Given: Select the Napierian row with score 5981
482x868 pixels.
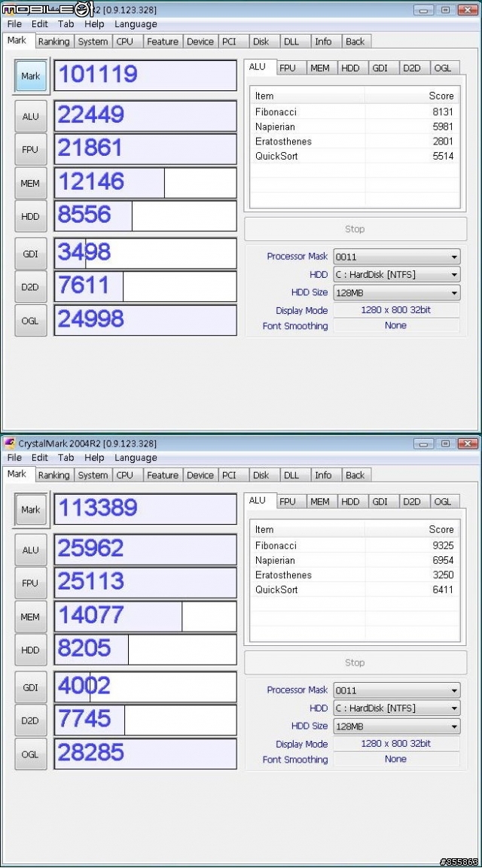Looking at the screenshot, I should (355, 126).
